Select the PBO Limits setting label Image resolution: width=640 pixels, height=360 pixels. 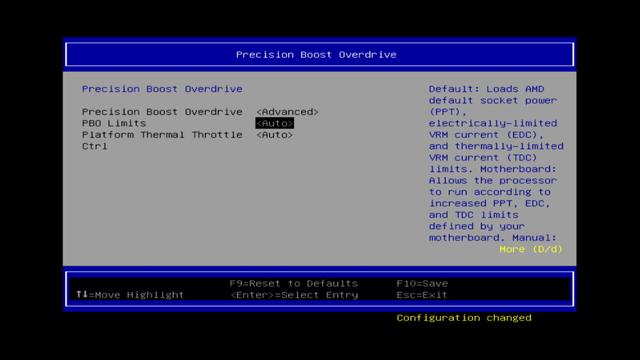click(114, 123)
